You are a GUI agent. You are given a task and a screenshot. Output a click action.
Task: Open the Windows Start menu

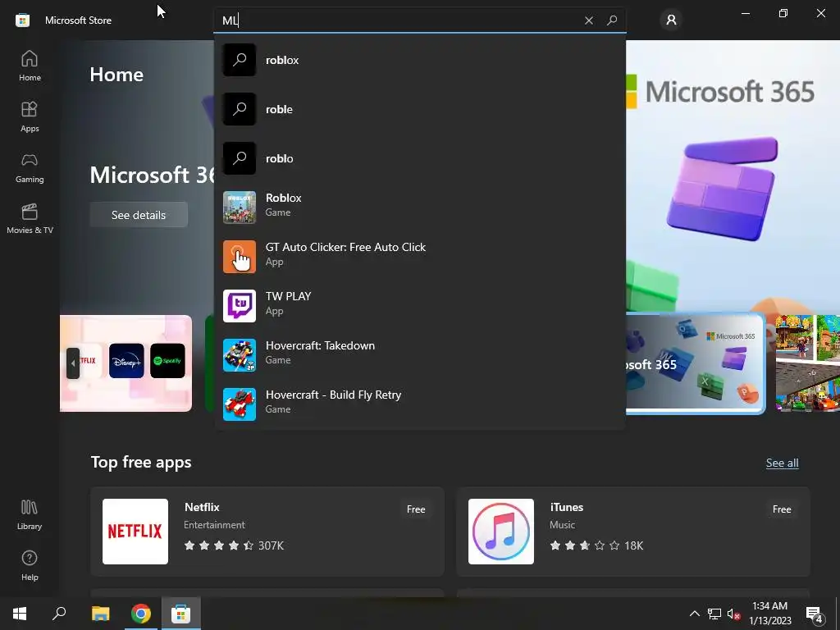point(20,614)
